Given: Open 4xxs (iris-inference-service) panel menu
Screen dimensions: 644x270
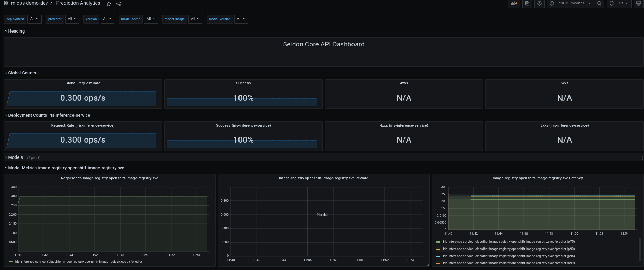Looking at the screenshot, I should 404,126.
